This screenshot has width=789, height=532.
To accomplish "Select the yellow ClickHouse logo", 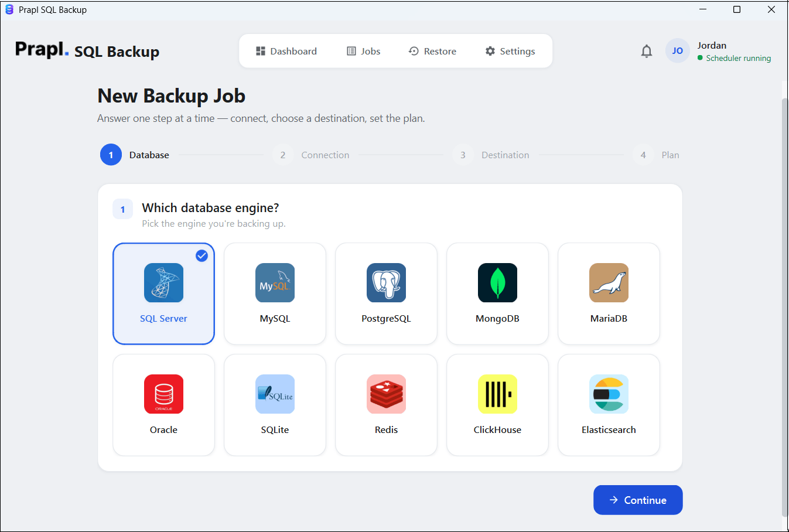I will (497, 394).
